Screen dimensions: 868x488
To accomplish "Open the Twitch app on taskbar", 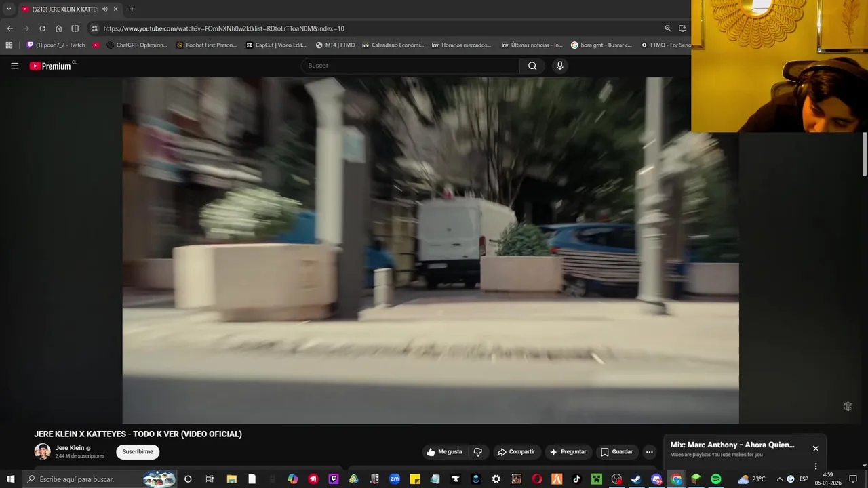I will pyautogui.click(x=333, y=479).
